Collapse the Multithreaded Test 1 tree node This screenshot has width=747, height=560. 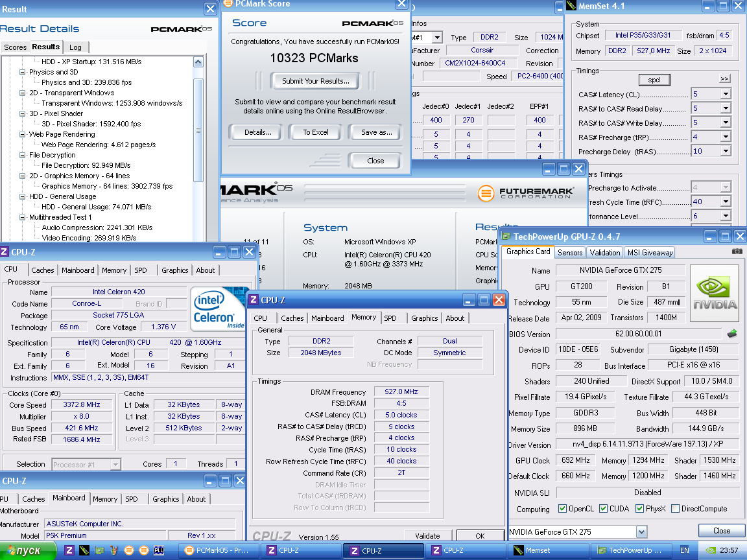pos(23,217)
